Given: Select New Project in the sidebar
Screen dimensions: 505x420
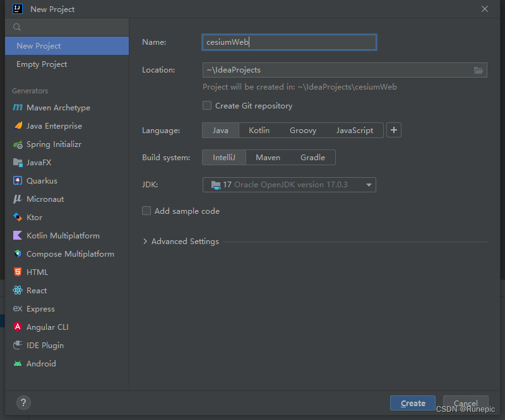Looking at the screenshot, I should (x=67, y=45).
